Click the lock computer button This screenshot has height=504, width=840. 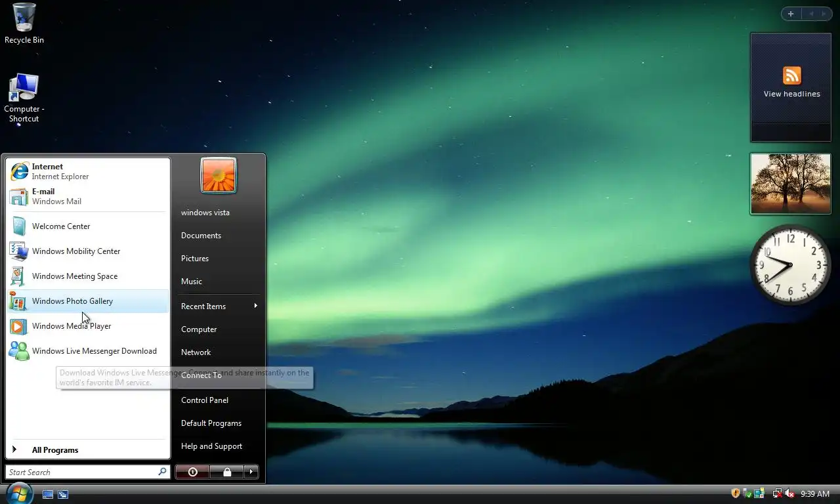click(x=226, y=472)
